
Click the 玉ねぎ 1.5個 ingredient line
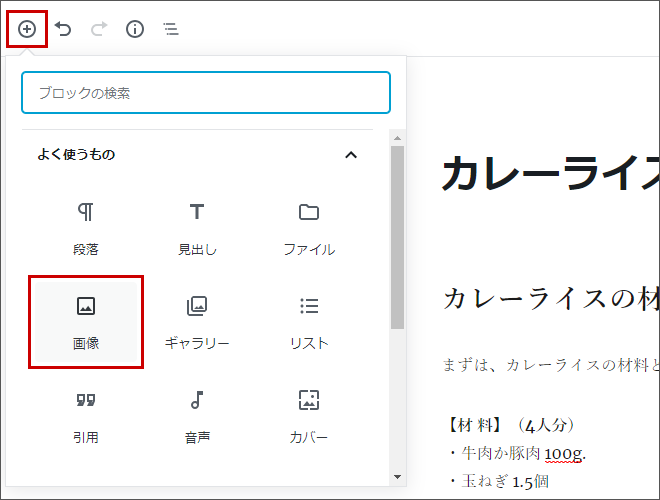point(499,481)
